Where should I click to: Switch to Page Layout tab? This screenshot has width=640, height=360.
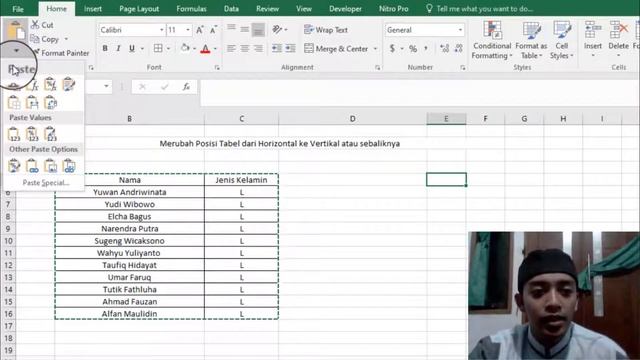click(x=139, y=9)
